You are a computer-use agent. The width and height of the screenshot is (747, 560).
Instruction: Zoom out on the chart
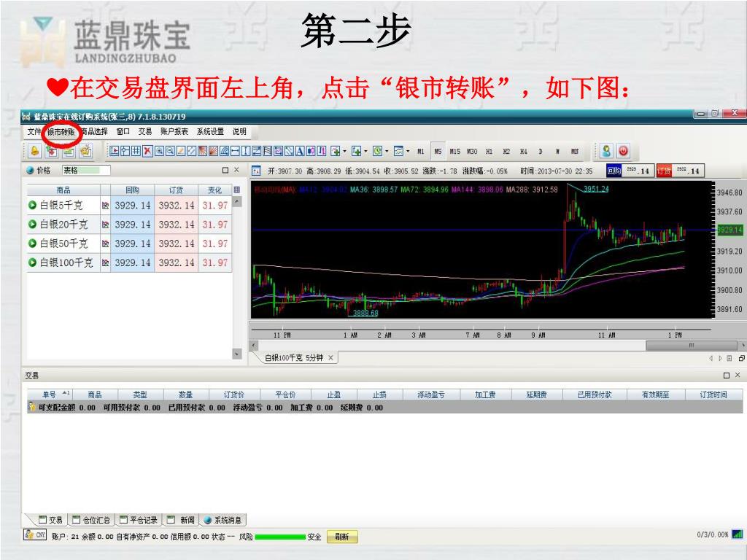[171, 151]
